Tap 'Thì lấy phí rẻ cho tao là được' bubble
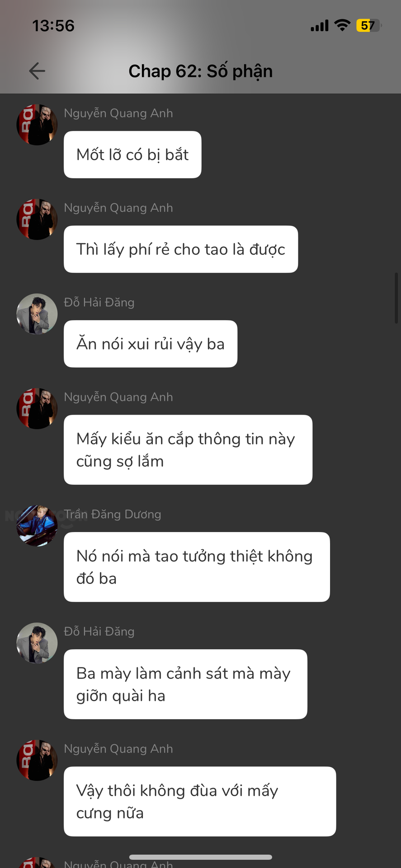 pyautogui.click(x=181, y=249)
